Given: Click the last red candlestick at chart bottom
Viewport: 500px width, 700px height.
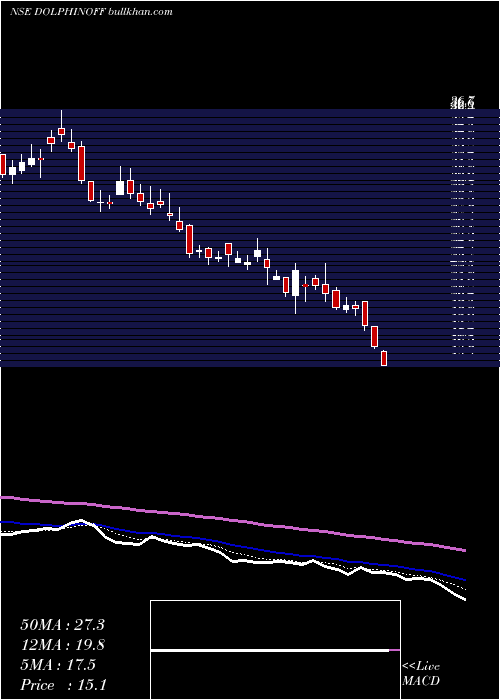Looking at the screenshot, I should click(x=383, y=358).
